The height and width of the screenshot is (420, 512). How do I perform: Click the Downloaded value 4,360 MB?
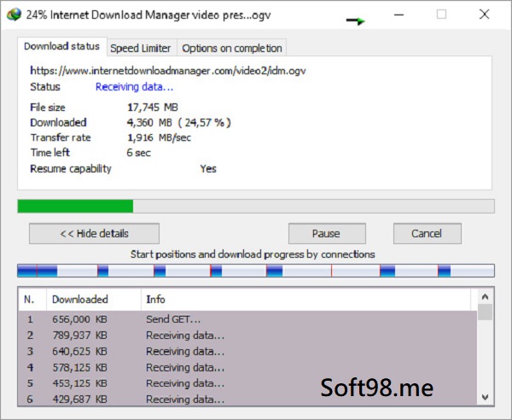coord(149,123)
